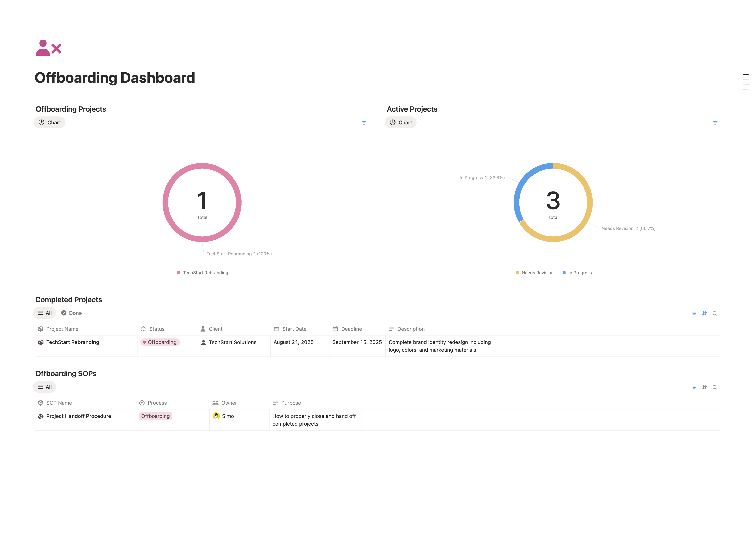756x552 pixels.
Task: Select Chart tab under Active Projects
Action: 400,122
